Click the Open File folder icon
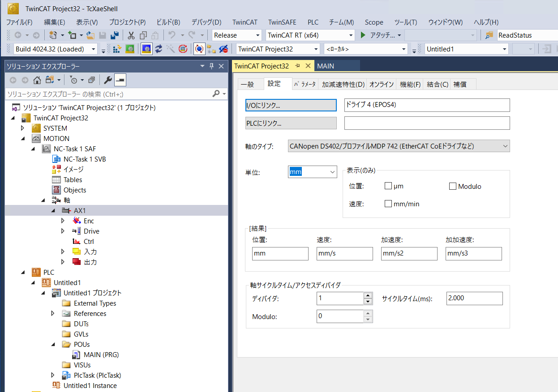Viewport: 558px width, 392px height. click(x=90, y=35)
